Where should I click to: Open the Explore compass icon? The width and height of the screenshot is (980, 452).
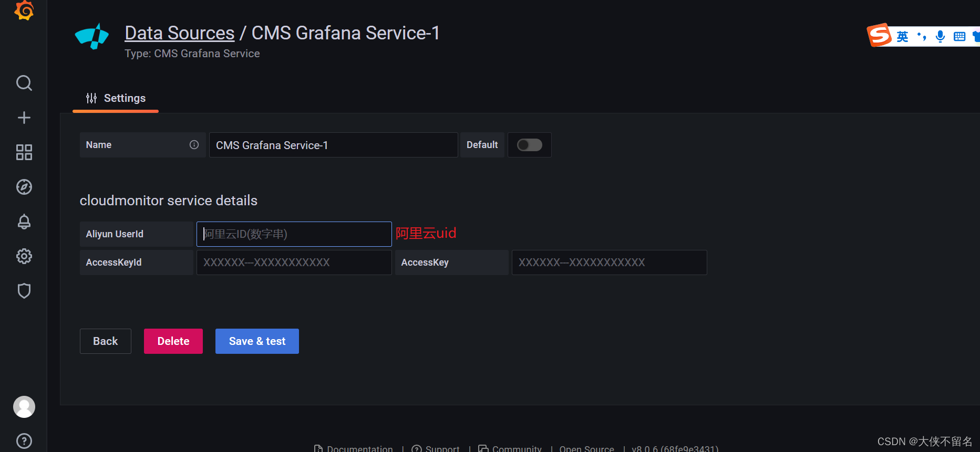coord(24,187)
